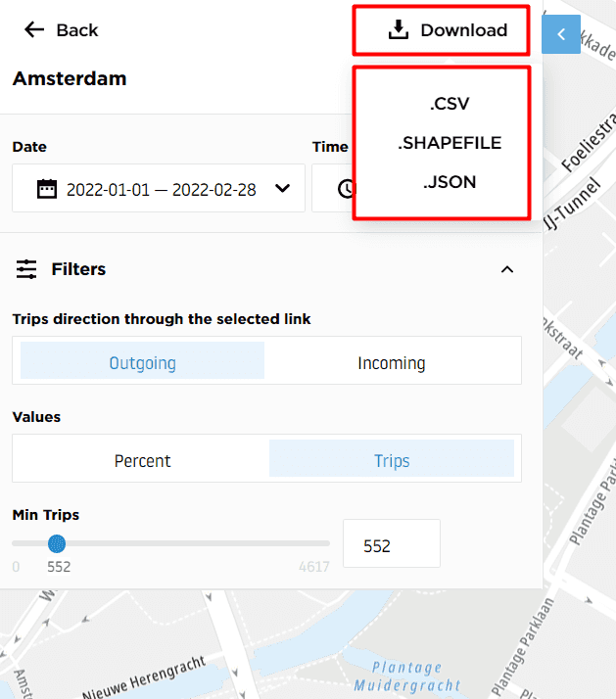This screenshot has height=699, width=616.
Task: Collapse the Filters section chevron
Action: point(507,269)
